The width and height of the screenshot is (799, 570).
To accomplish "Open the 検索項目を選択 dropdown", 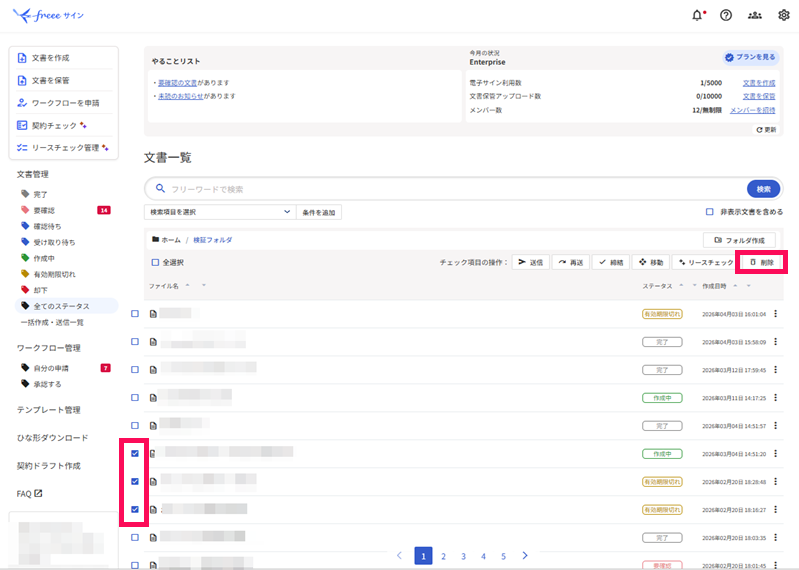I will click(220, 212).
